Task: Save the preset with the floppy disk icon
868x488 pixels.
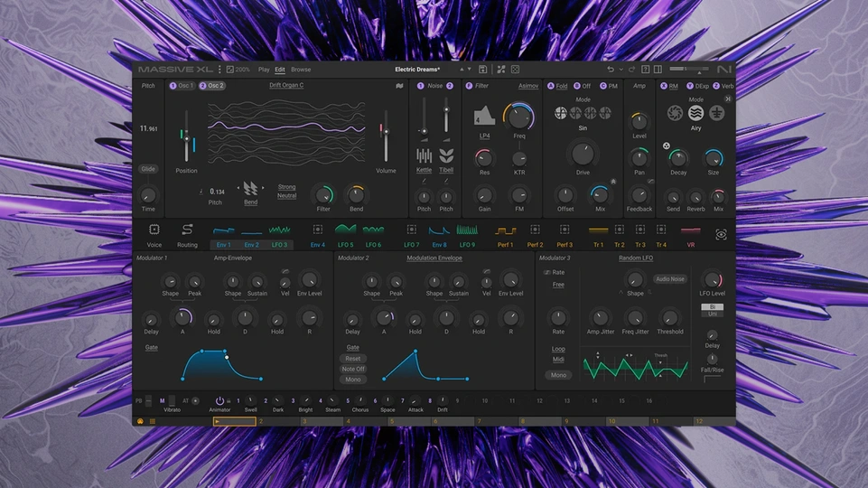Action: coord(482,70)
